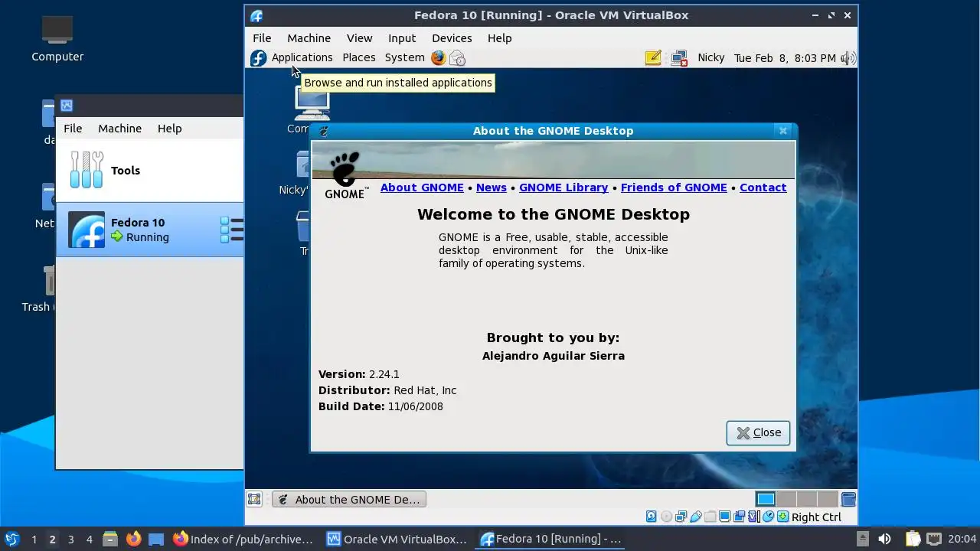
Task: Click the Right Ctrl host key label
Action: tap(816, 517)
